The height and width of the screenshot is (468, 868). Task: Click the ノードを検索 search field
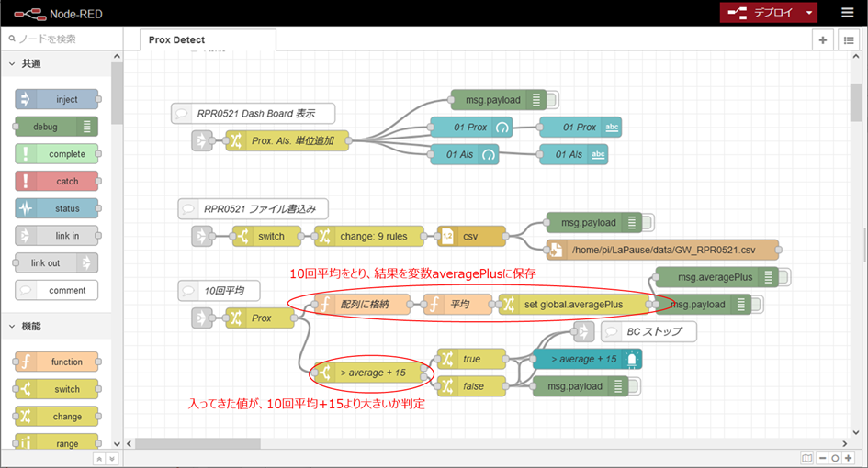(x=60, y=39)
